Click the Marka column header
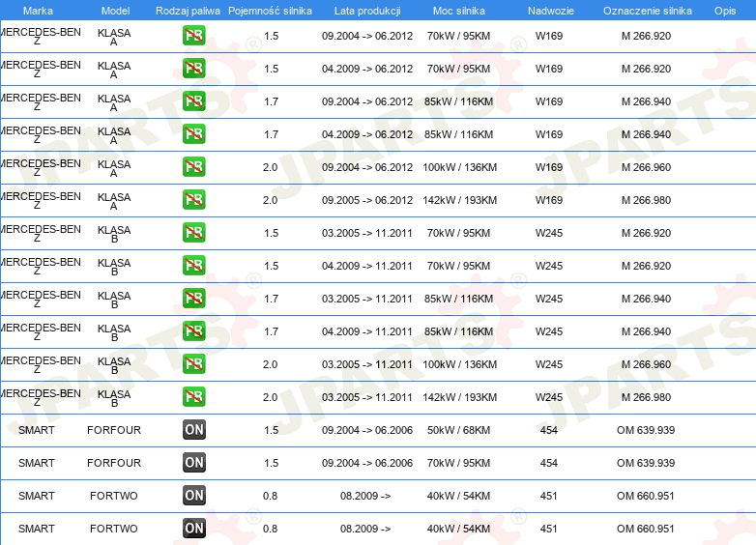This screenshot has width=756, height=545. (37, 10)
